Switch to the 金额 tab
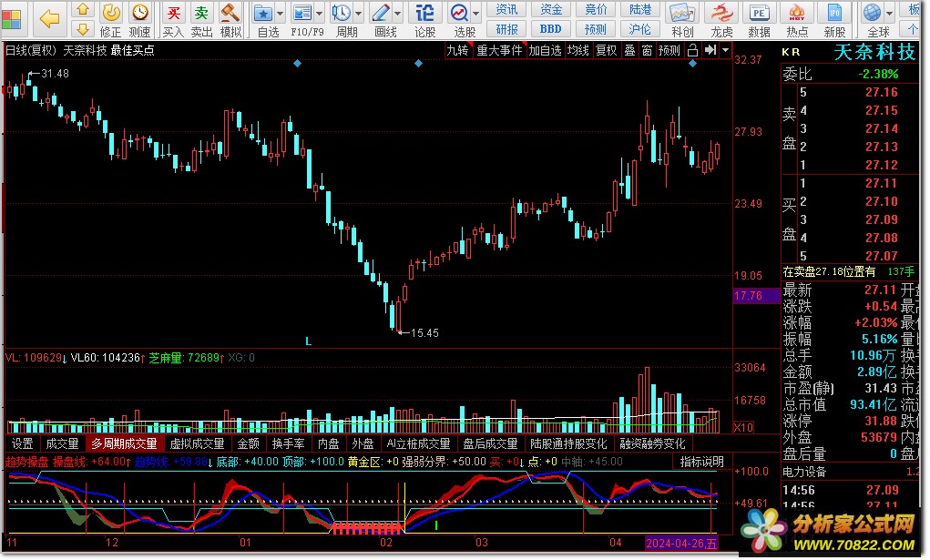Viewport: 930px width, 560px height. [x=249, y=443]
